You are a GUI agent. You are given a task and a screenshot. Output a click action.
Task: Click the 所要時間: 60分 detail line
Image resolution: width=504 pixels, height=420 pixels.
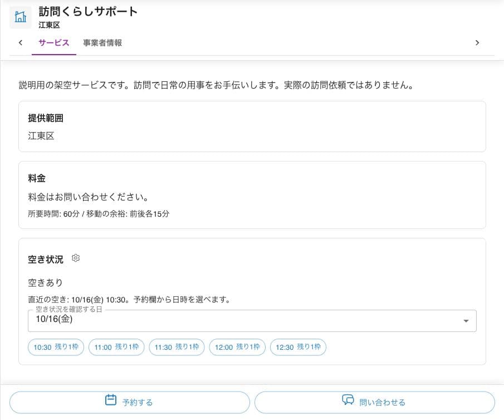[99, 214]
